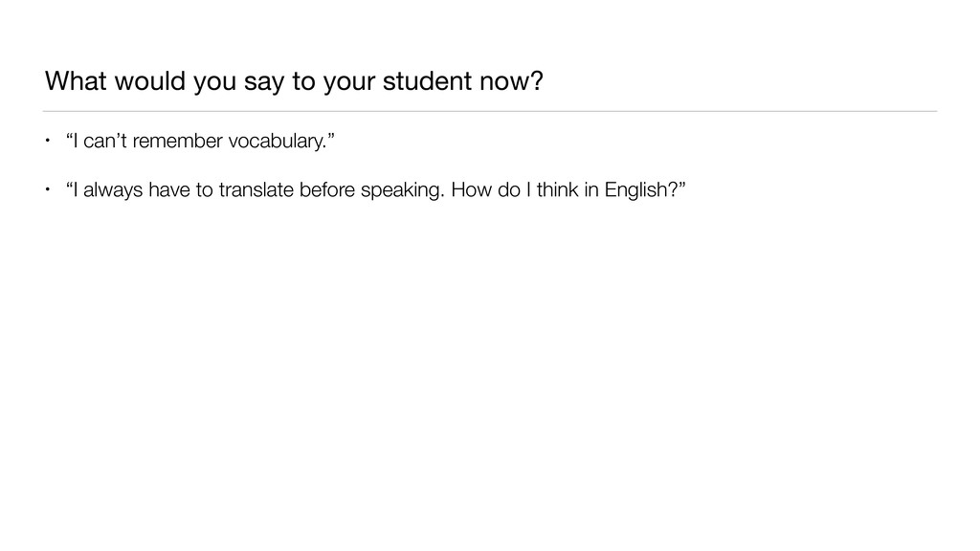Screen dimensions: 980x551
Task: Click the word "before" in the second bullet
Action: 327,189
